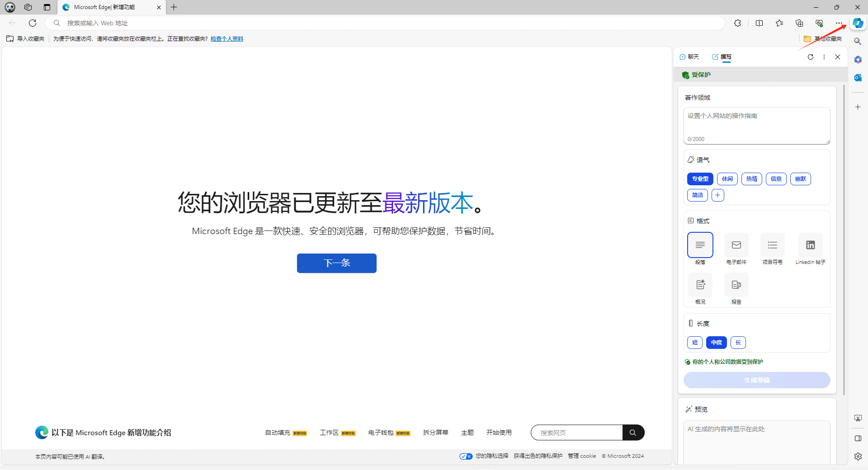Screen dimensions: 868x470
Task: Open Copilot pane more options menu
Action: 824,57
